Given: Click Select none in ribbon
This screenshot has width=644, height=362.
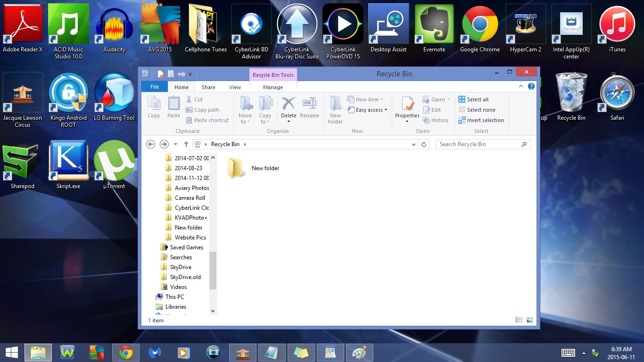Looking at the screenshot, I should 477,110.
